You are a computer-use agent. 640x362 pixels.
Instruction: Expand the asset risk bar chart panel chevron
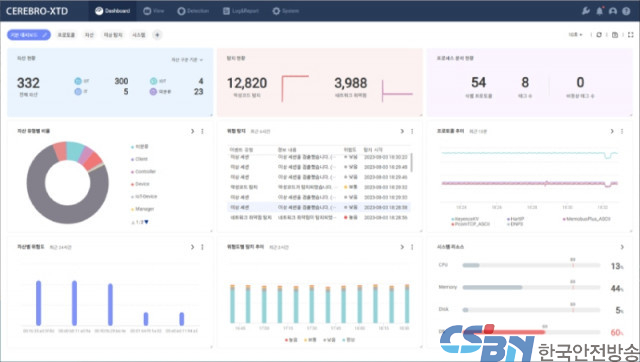(192, 247)
